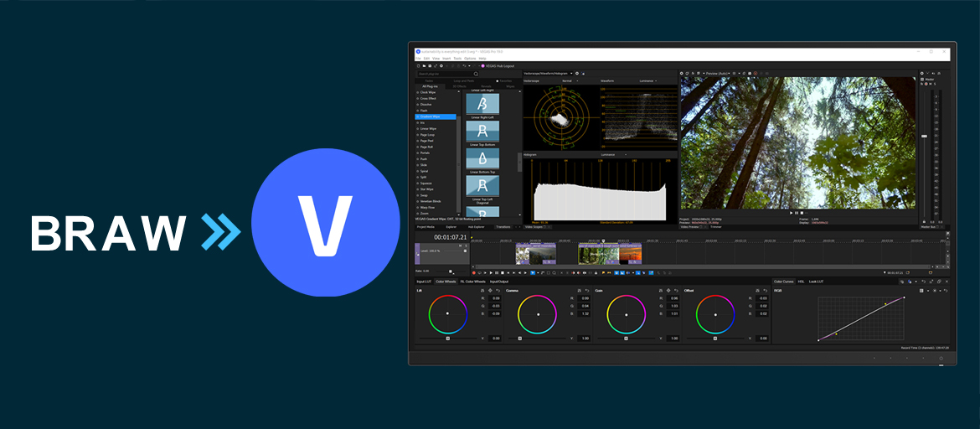980x429 pixels.
Task: Switch to the Input/Output tab
Action: (x=499, y=282)
